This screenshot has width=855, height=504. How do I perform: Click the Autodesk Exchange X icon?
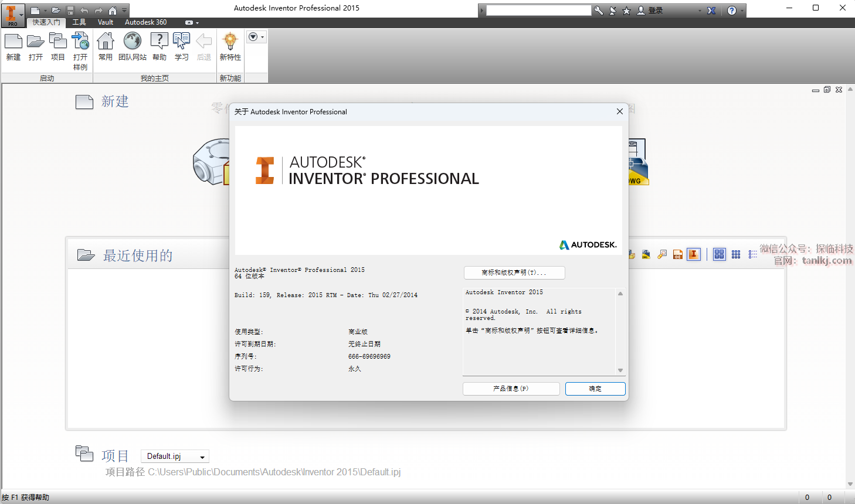point(711,11)
